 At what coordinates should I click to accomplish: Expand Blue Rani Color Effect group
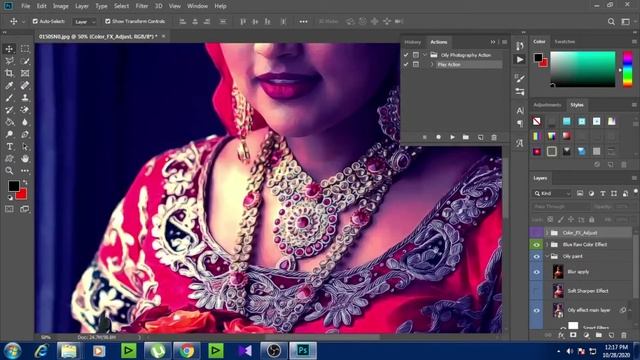(x=547, y=244)
